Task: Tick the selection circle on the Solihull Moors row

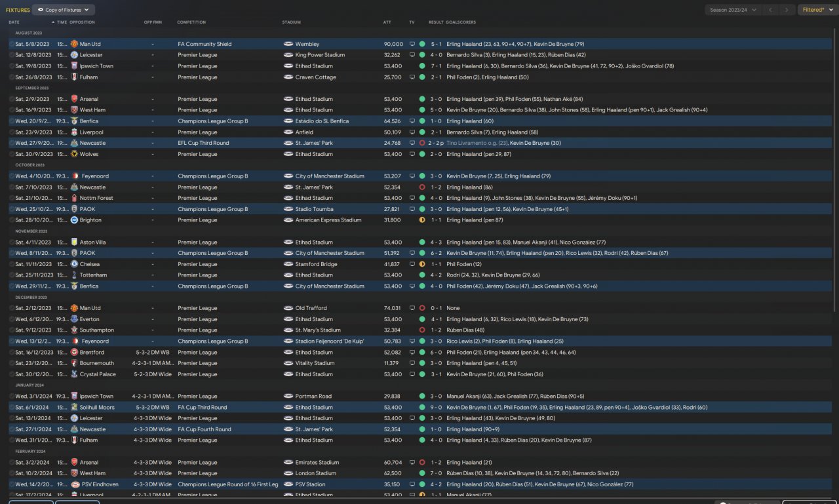Action: 12,407
